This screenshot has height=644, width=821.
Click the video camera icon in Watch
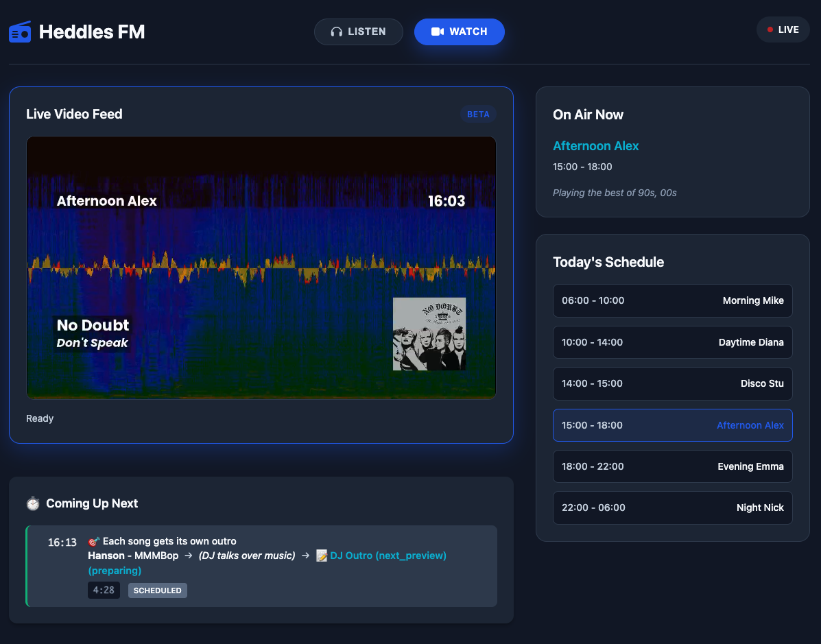pos(438,32)
